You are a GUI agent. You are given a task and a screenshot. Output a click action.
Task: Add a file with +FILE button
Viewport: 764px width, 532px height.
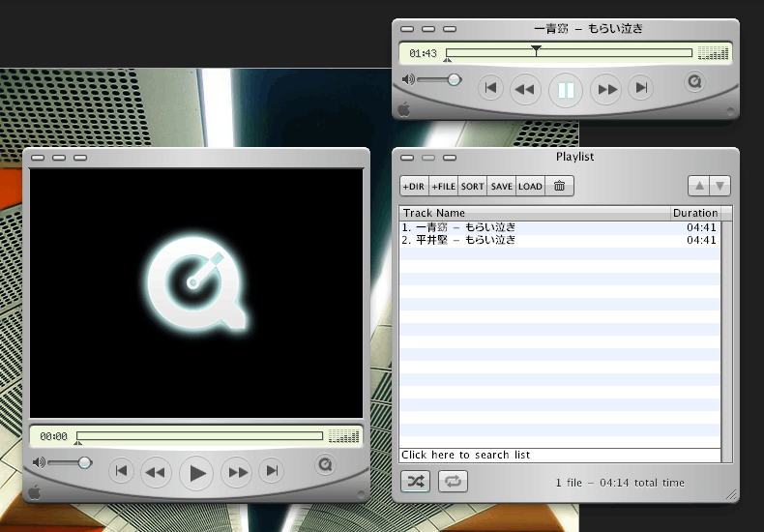pos(443,186)
